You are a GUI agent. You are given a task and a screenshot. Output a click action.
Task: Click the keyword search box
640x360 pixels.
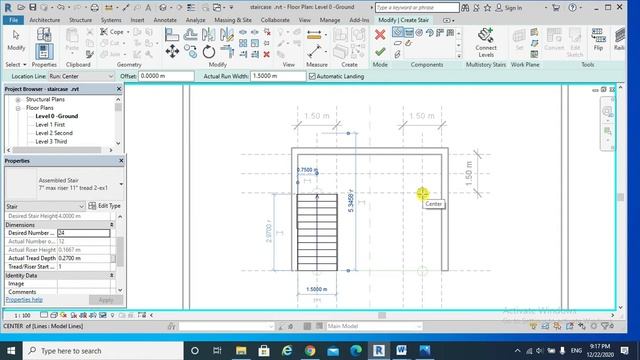tap(417, 8)
